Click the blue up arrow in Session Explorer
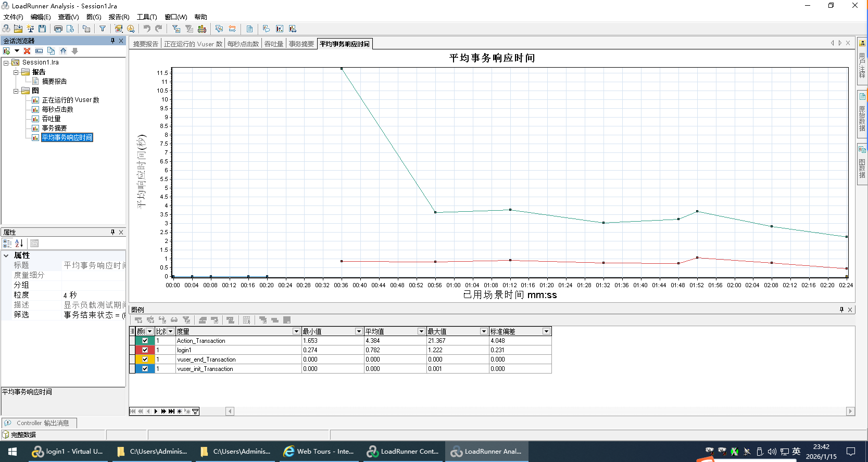Image resolution: width=868 pixels, height=462 pixels. (63, 51)
